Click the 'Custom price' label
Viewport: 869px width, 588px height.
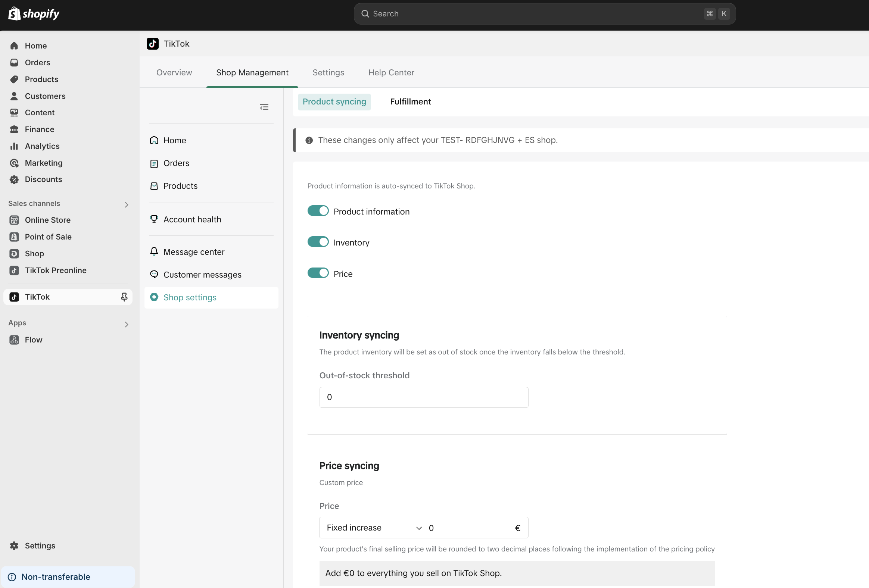(x=341, y=482)
